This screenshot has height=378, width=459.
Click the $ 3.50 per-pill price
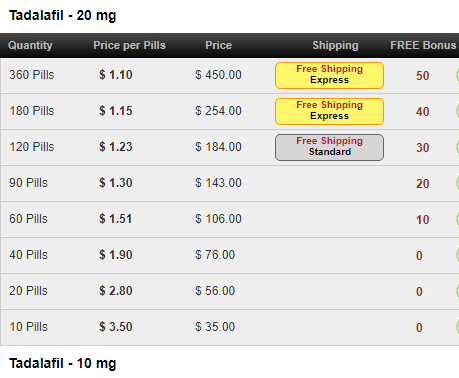click(x=116, y=327)
